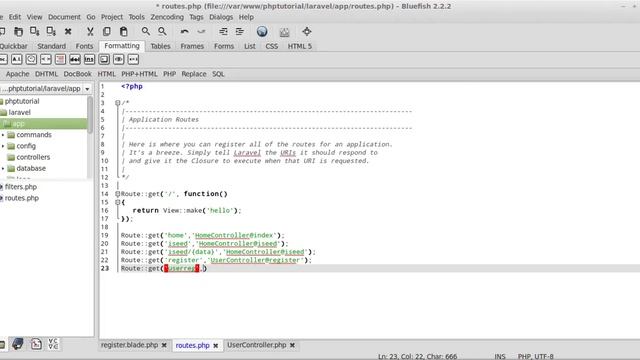Click the icon between globe and crosshair

pyautogui.click(x=284, y=32)
